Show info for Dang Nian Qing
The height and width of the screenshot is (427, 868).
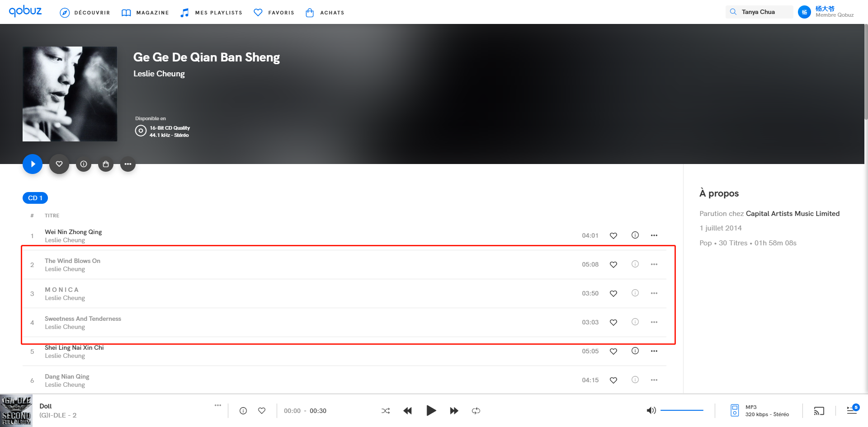tap(635, 380)
